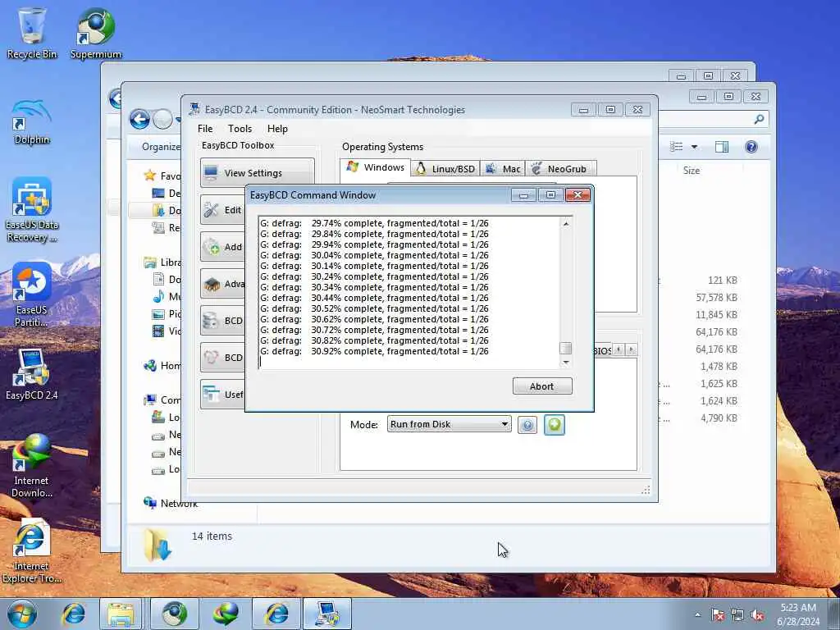
Task: Click the network tray icon
Action: [737, 615]
